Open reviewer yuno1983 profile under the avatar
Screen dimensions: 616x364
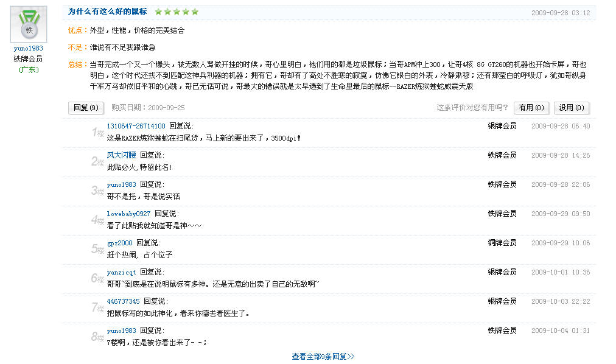tap(29, 49)
